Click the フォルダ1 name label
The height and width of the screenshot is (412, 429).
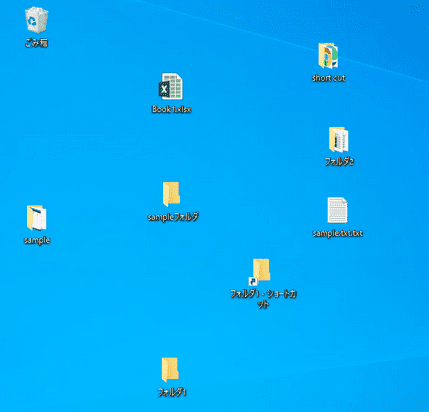[172, 392]
